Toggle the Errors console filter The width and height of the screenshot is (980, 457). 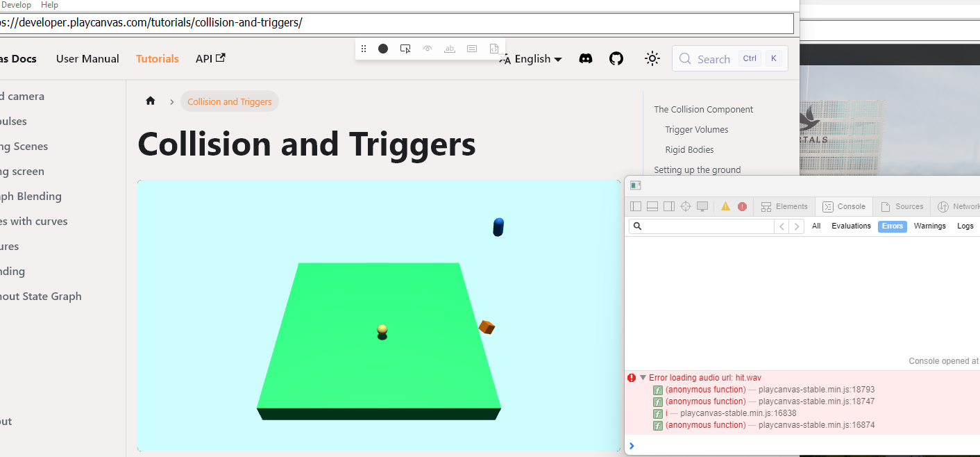(892, 226)
